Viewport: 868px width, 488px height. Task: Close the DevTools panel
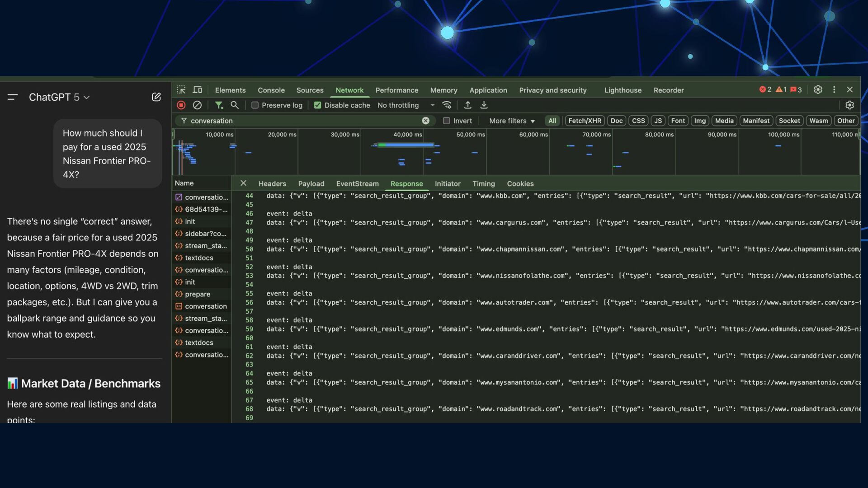[x=849, y=90]
